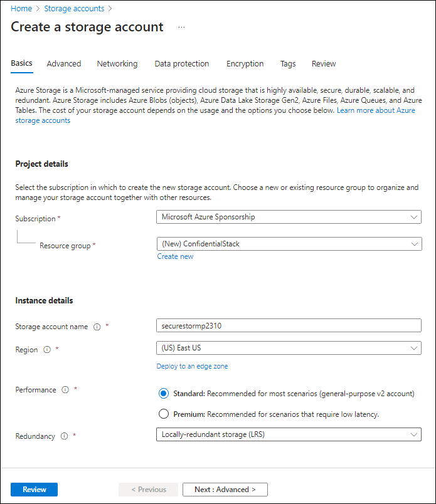Click the info icon next to Region
The height and width of the screenshot is (504, 436).
47,350
